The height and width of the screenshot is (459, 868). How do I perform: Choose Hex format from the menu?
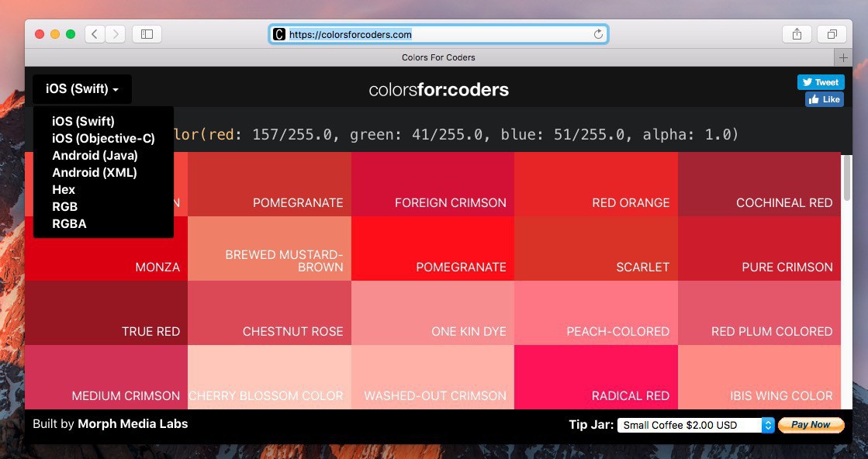pyautogui.click(x=64, y=190)
